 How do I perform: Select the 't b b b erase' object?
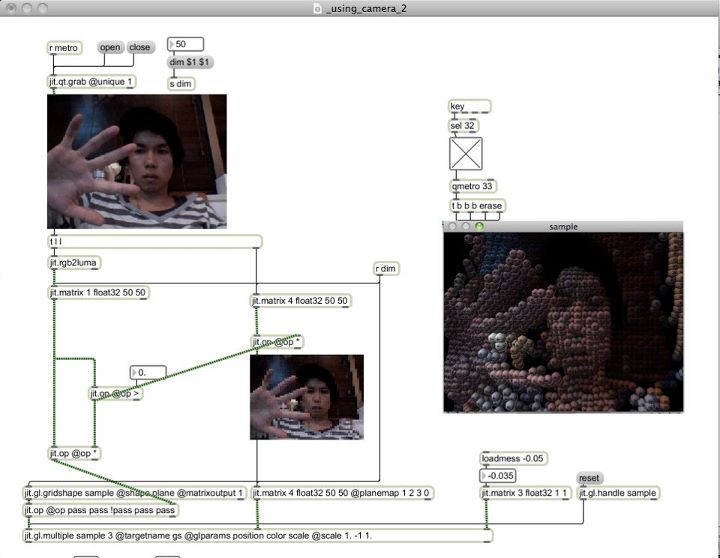tap(477, 206)
